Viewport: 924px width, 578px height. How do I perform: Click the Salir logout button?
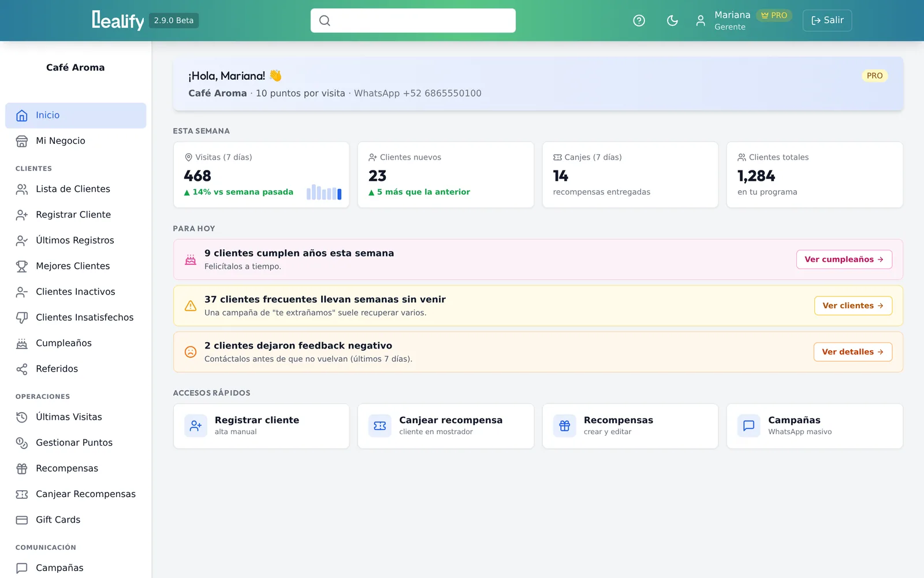[x=827, y=20]
